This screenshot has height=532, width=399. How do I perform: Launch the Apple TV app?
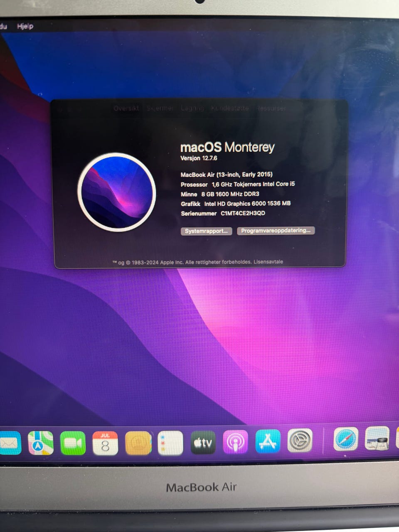(203, 443)
